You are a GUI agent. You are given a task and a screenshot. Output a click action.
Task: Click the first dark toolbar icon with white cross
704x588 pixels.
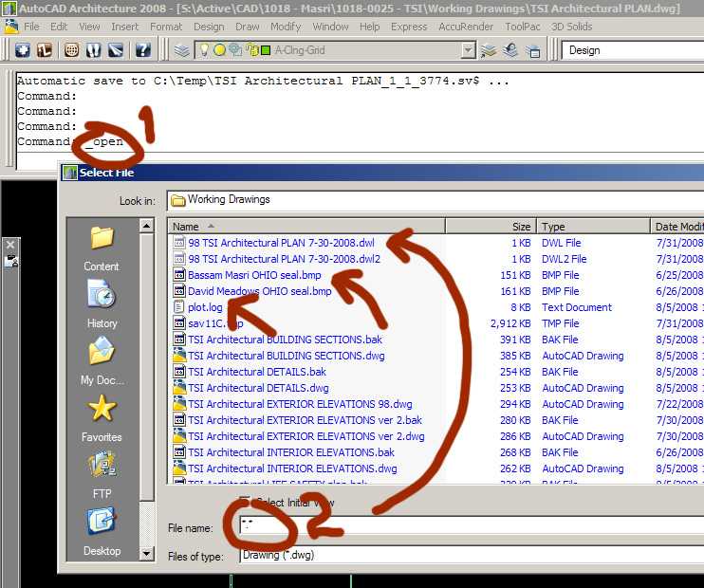23,50
